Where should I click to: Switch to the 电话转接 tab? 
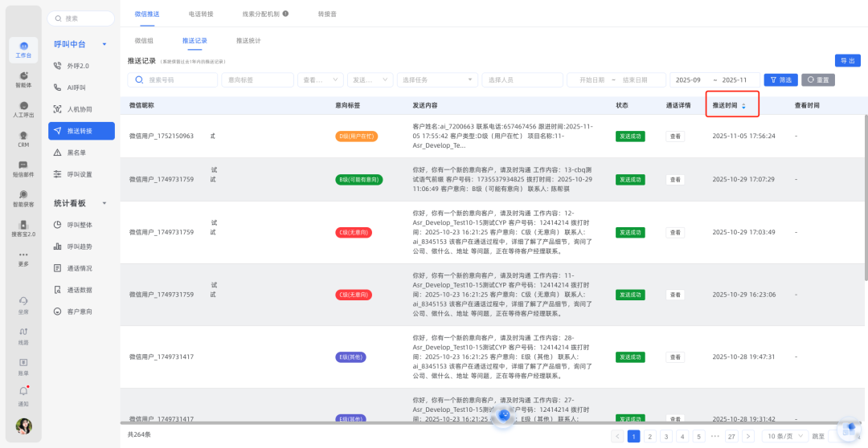(x=201, y=14)
